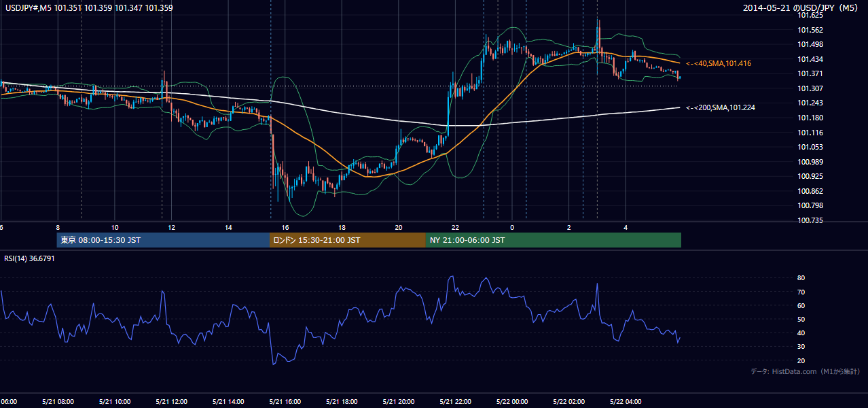Click hour marker 14 above session bars
Screen dimensions: 868x408
point(228,227)
